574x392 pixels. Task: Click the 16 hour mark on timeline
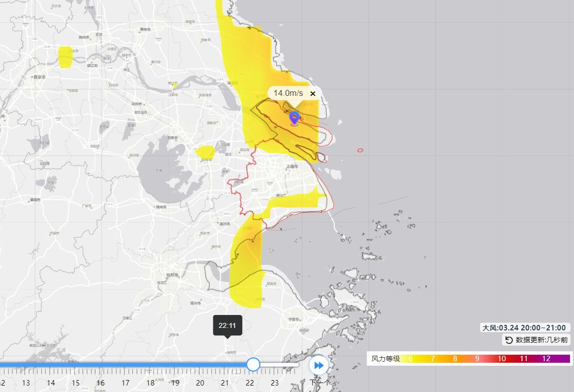click(x=100, y=383)
